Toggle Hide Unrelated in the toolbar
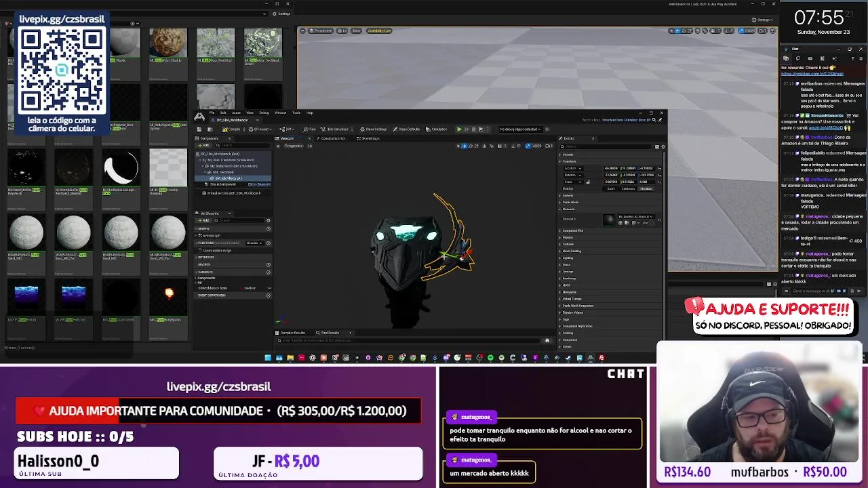 (334, 129)
